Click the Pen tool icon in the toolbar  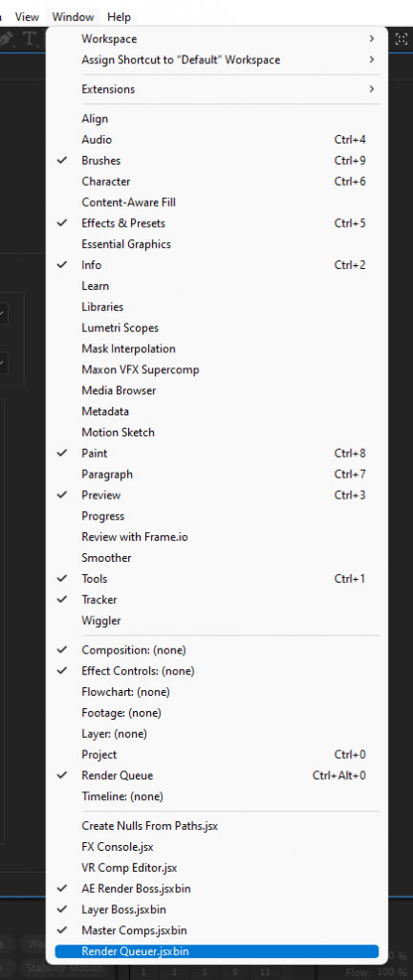(7, 38)
